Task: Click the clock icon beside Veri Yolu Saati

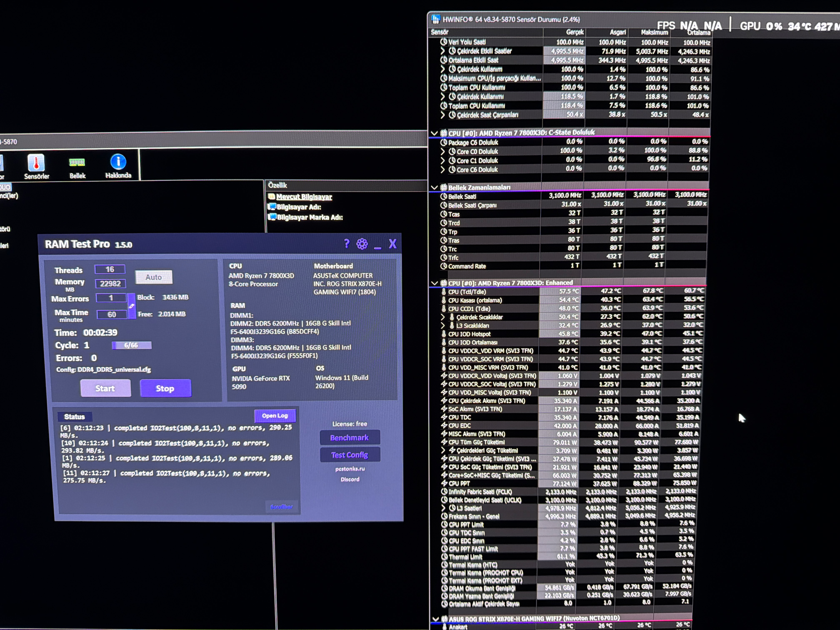Action: point(444,42)
